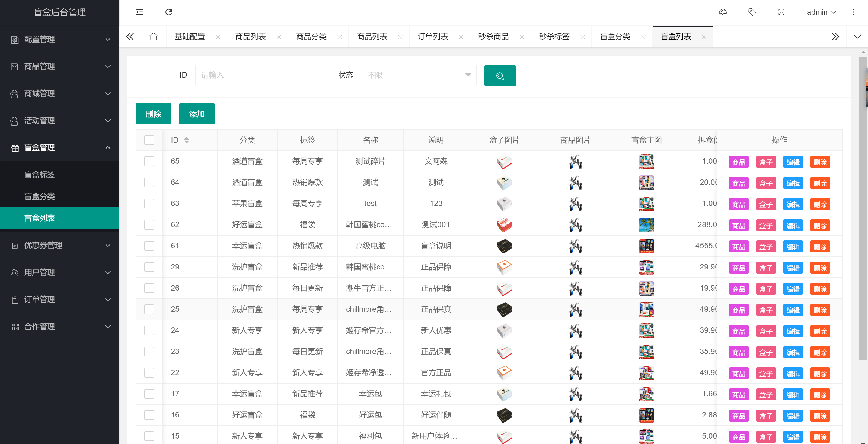Check the checkbox for row ID 62
The image size is (868, 444).
pos(149,224)
